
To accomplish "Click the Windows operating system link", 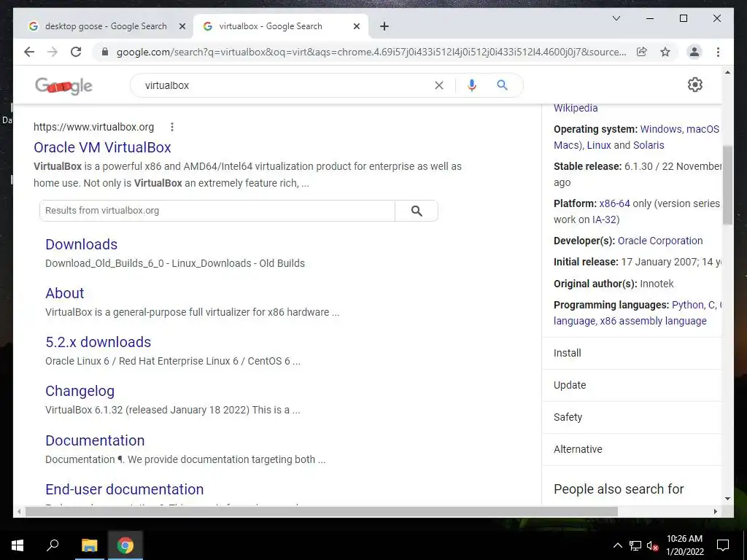I will 661,129.
